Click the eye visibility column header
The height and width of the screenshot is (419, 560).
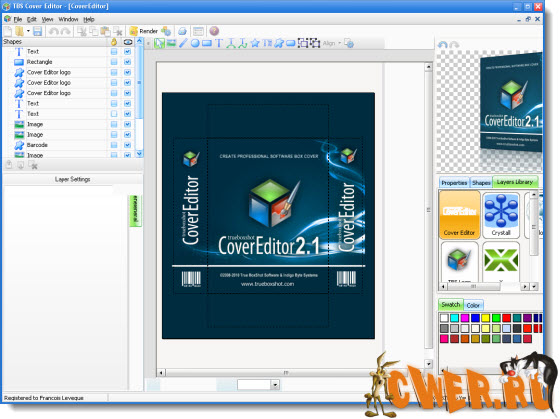point(128,42)
